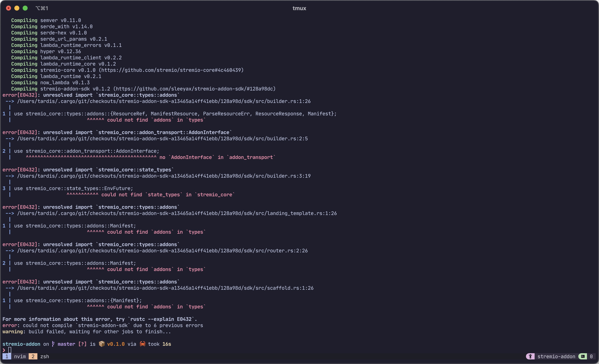599x364 pixels.
Task: Switch to the nvim tmux window
Action: click(x=20, y=357)
